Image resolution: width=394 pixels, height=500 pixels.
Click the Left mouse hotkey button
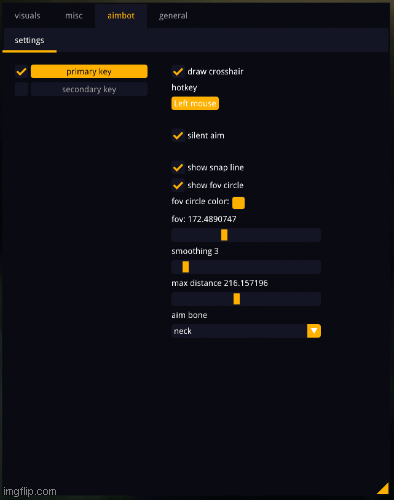click(195, 103)
